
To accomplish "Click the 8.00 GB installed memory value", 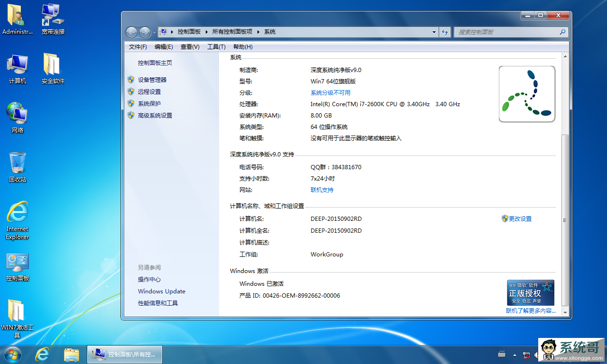I will click(321, 116).
